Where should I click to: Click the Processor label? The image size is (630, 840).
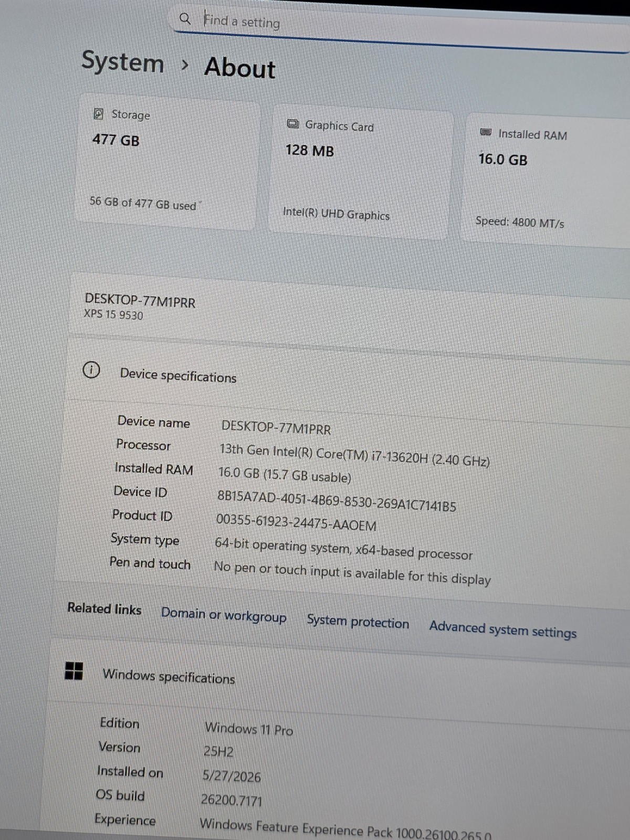tap(143, 445)
